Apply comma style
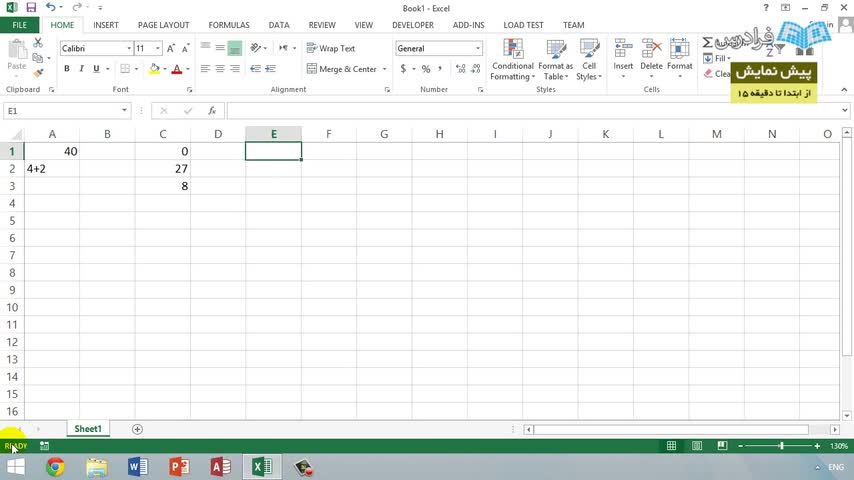This screenshot has height=480, width=854. [x=440, y=69]
